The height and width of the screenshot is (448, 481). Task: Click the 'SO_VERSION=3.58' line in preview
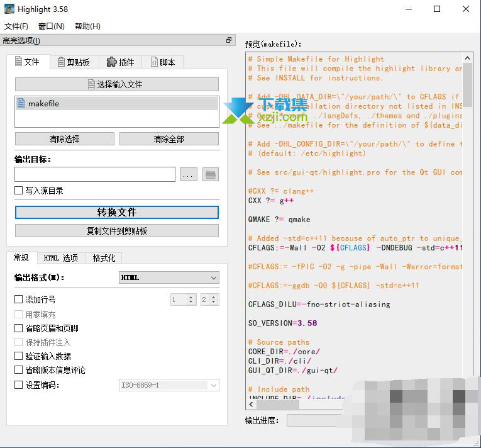pyautogui.click(x=282, y=323)
